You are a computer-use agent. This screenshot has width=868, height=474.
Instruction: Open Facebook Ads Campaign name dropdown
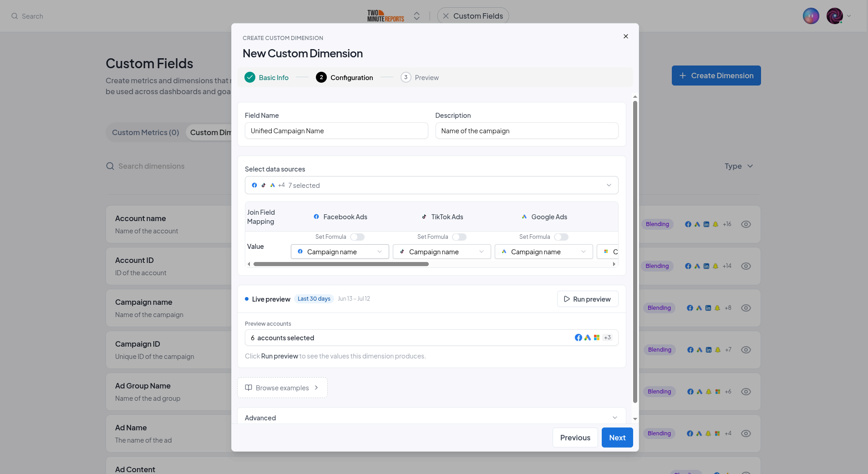[x=340, y=252]
